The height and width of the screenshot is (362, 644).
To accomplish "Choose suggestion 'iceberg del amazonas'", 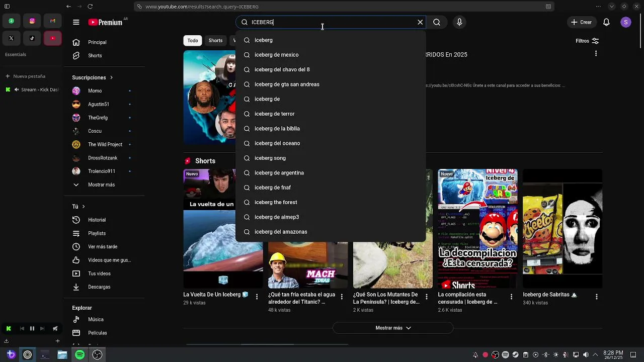I will [x=331, y=232].
